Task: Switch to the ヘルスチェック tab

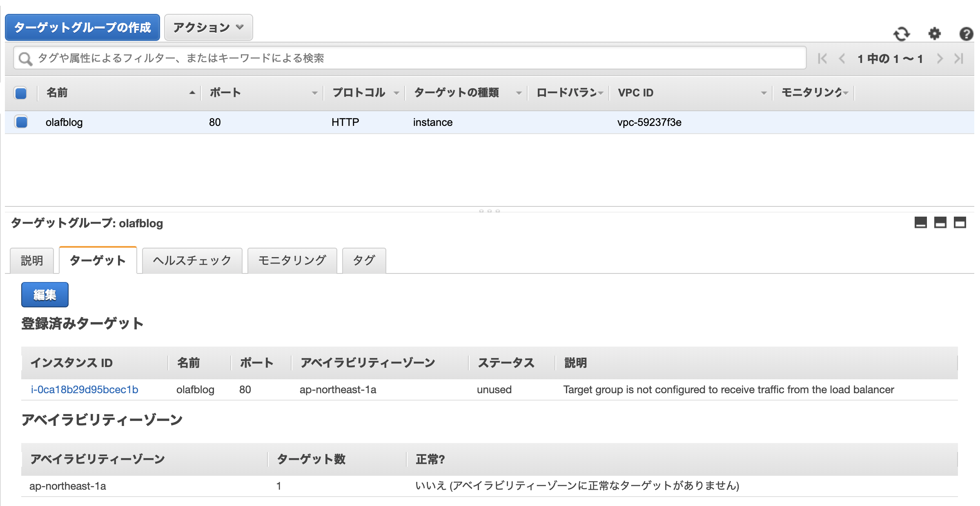Action: (192, 260)
